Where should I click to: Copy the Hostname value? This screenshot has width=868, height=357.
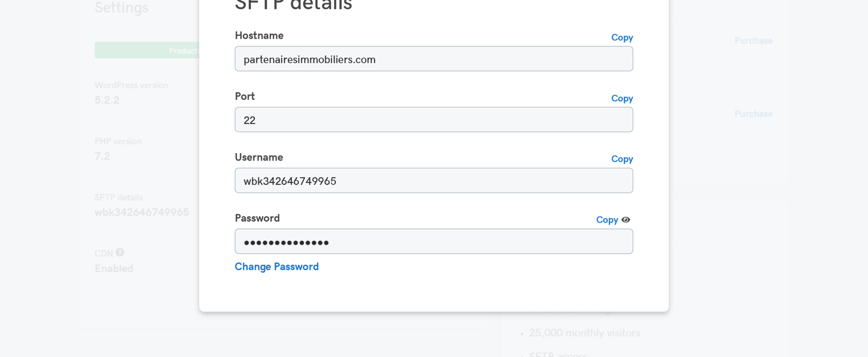[622, 38]
